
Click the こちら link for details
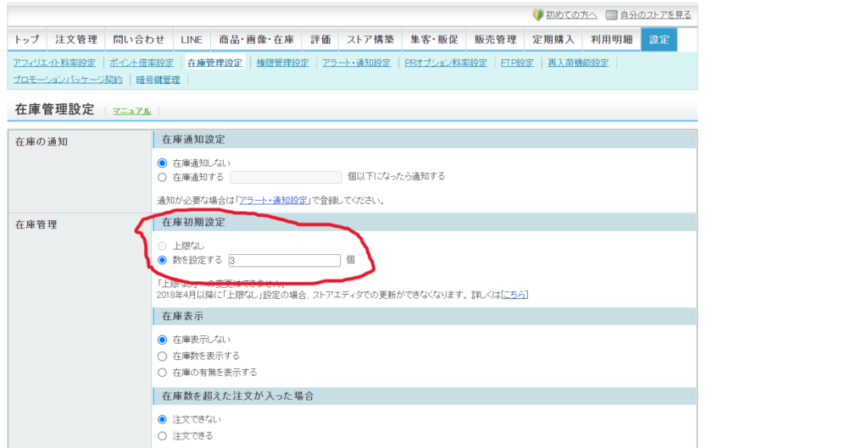[515, 294]
